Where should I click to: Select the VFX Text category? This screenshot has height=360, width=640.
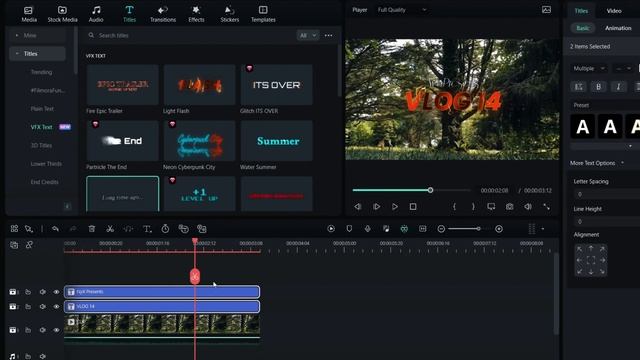pyautogui.click(x=41, y=127)
